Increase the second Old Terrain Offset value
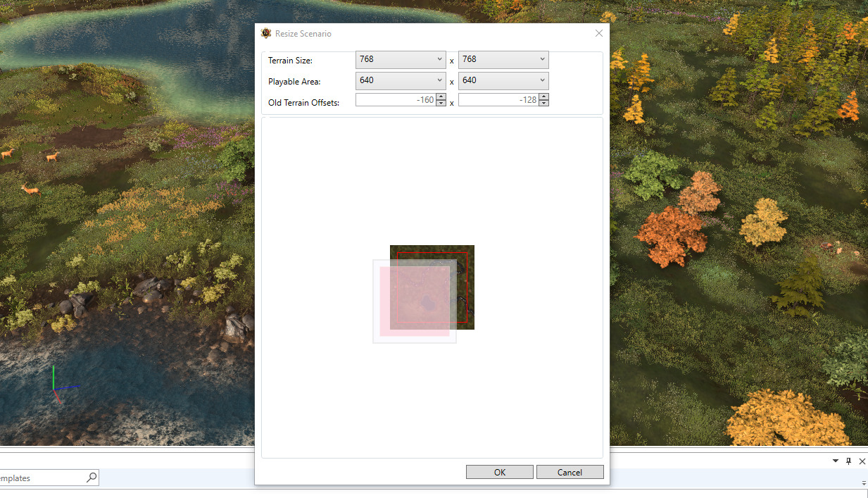868x498 pixels. coord(544,97)
